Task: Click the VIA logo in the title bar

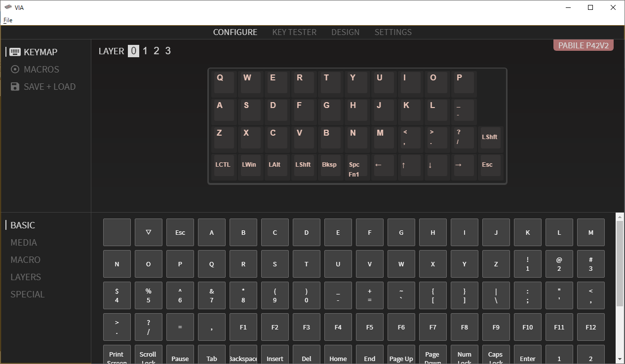Action: coord(7,7)
